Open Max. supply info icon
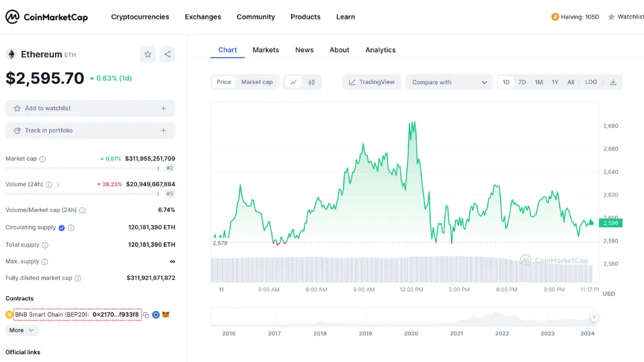Image resolution: width=644 pixels, height=362 pixels. click(x=45, y=262)
